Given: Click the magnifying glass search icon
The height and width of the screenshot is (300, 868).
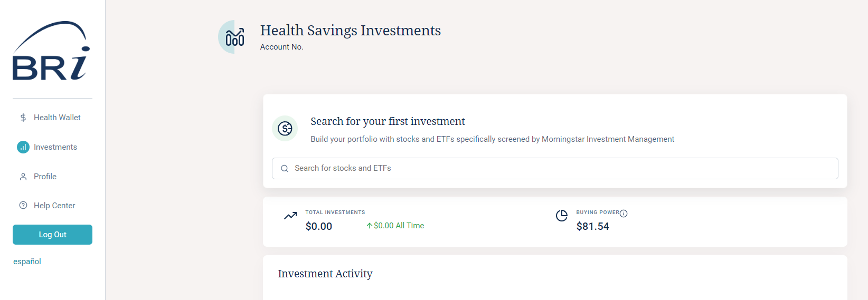Looking at the screenshot, I should coord(285,169).
